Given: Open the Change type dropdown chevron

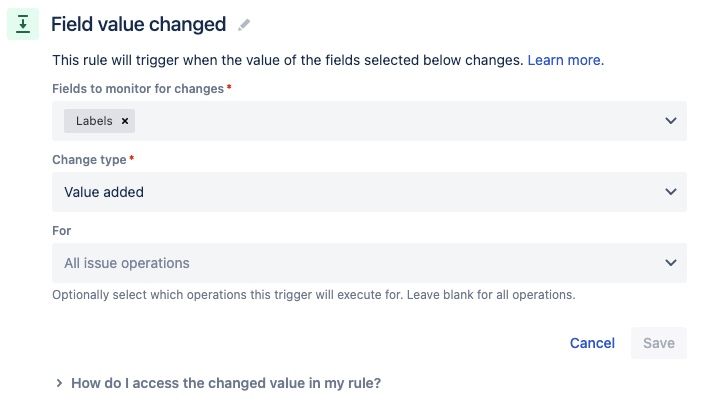Looking at the screenshot, I should [x=670, y=192].
